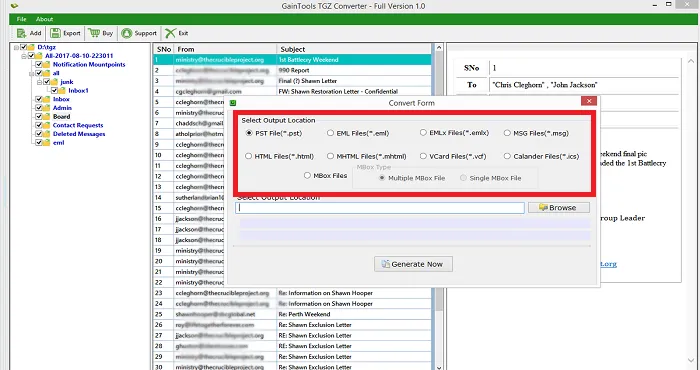Viewport: 700px width, 370px height.
Task: Collapse the D:\tgz root tree node
Action: pos(16,47)
